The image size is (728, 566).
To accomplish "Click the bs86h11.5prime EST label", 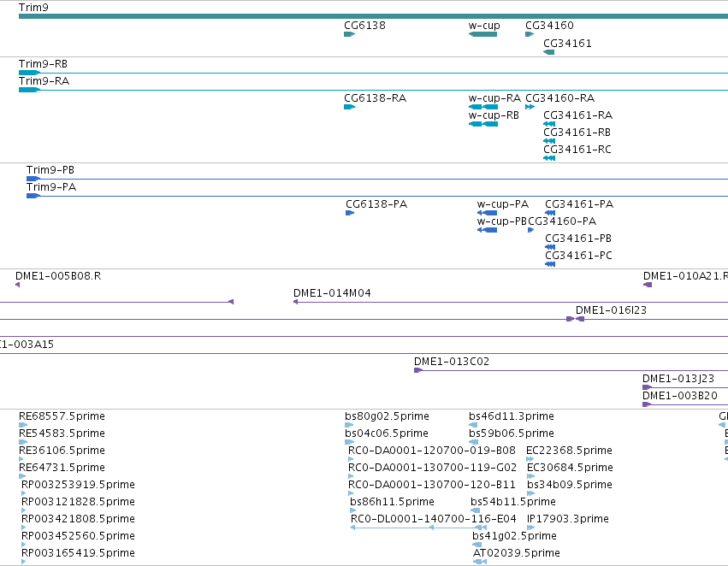I will (392, 502).
